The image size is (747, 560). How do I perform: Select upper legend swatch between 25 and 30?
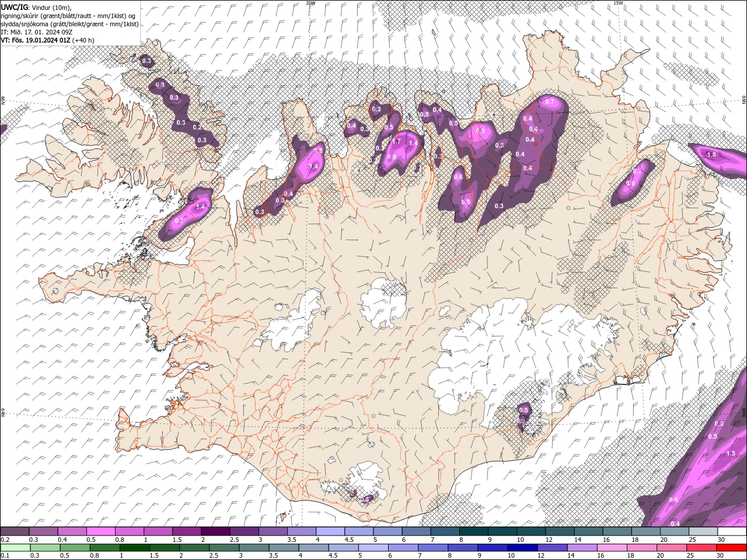703,531
